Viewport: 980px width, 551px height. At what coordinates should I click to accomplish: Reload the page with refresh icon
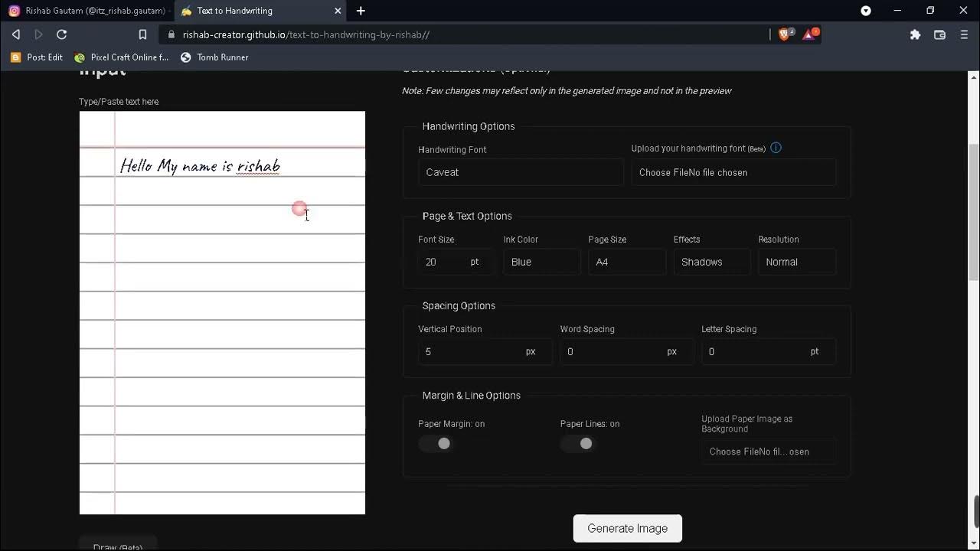tap(62, 34)
